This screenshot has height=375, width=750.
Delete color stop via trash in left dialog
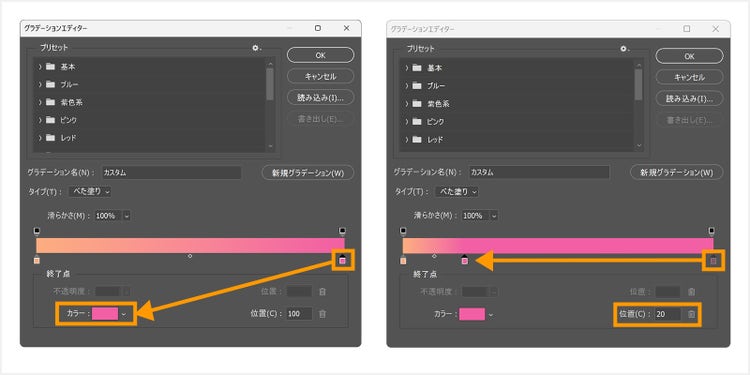click(x=323, y=314)
